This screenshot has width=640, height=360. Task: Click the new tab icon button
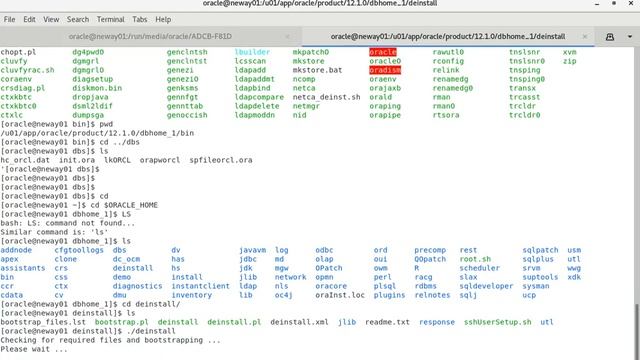pyautogui.click(x=610, y=36)
